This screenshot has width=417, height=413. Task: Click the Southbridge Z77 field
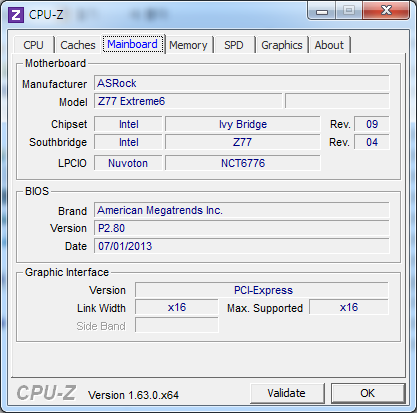click(243, 142)
